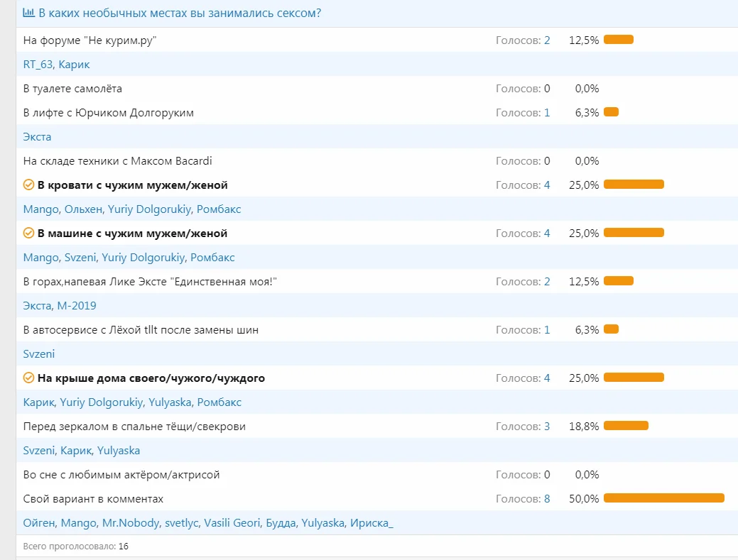The width and height of the screenshot is (738, 560).
Task: Open Yulyaska under 'Перед зеркалом в спальне'
Action: point(119,451)
